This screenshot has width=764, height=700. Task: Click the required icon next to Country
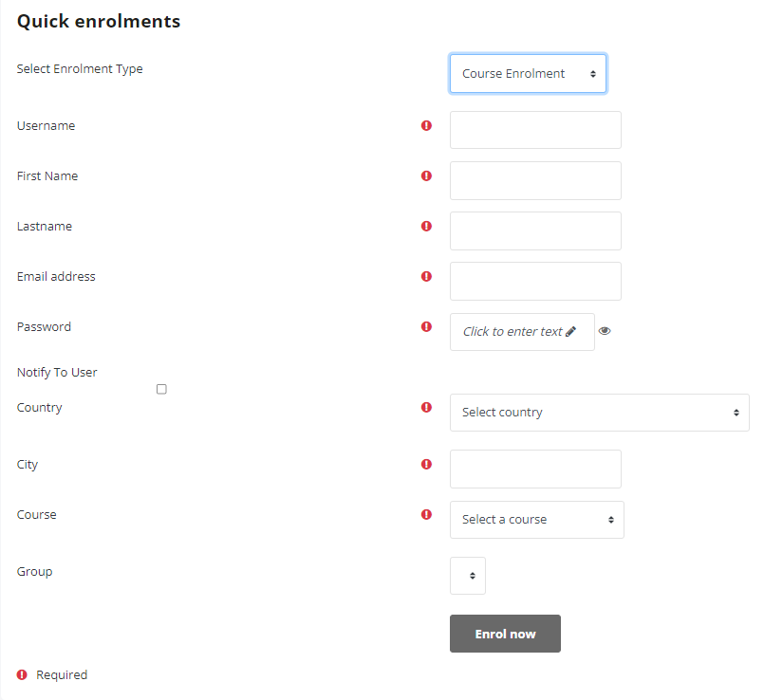[426, 407]
